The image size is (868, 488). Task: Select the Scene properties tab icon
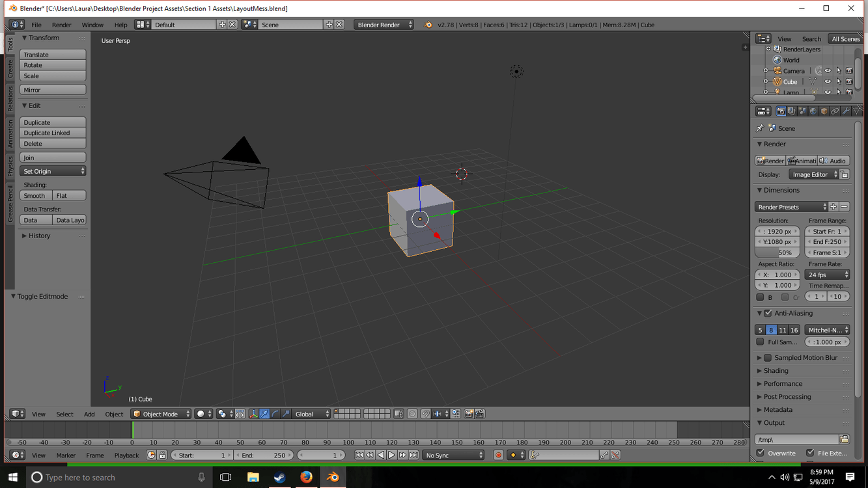point(802,111)
